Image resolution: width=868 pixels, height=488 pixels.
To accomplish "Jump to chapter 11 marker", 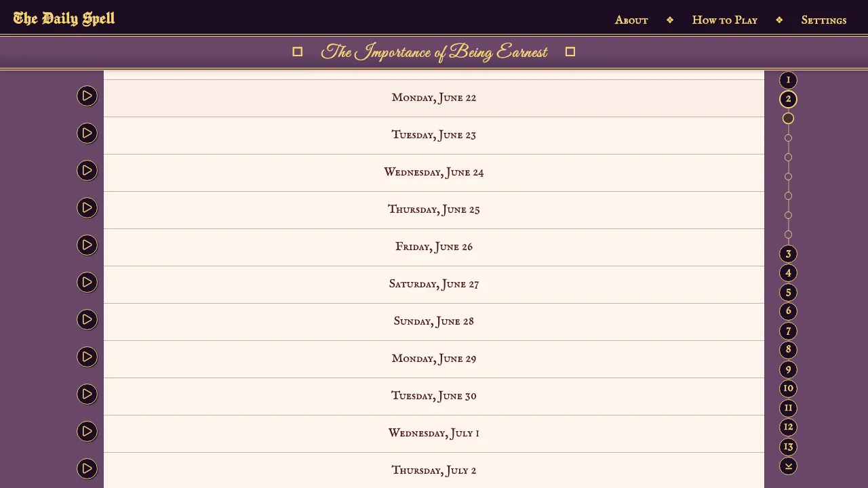I will coord(788,408).
